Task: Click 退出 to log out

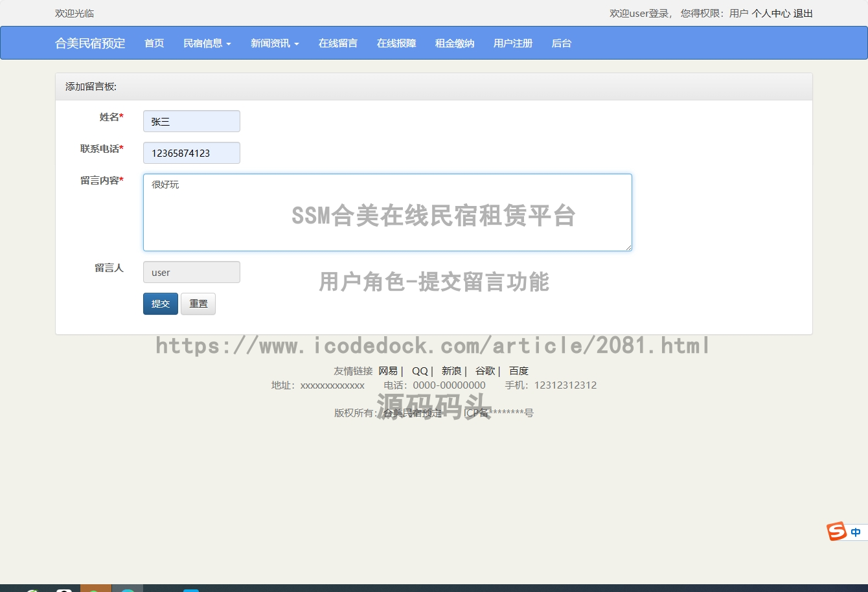Action: coord(803,13)
